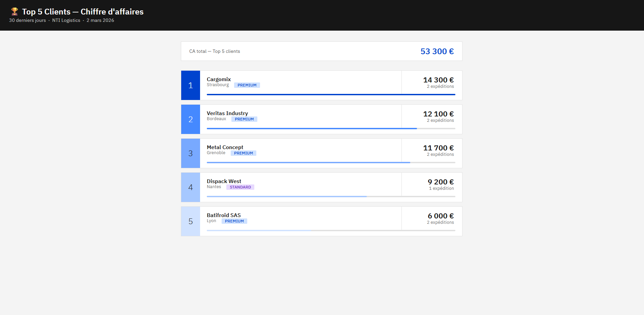The image size is (644, 315).
Task: Click the PREMIUM badge next to Cargomix
Action: click(247, 85)
